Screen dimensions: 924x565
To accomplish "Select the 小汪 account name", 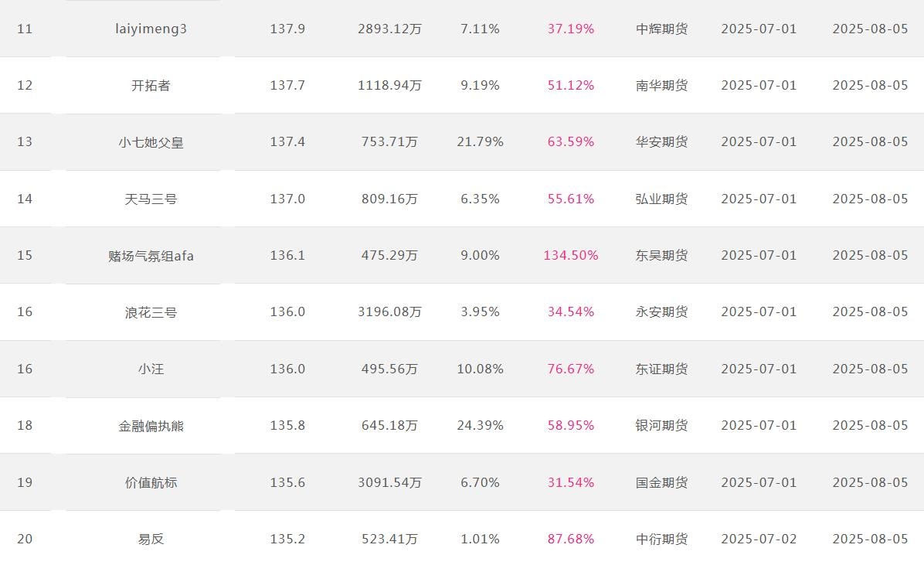I will (151, 369).
